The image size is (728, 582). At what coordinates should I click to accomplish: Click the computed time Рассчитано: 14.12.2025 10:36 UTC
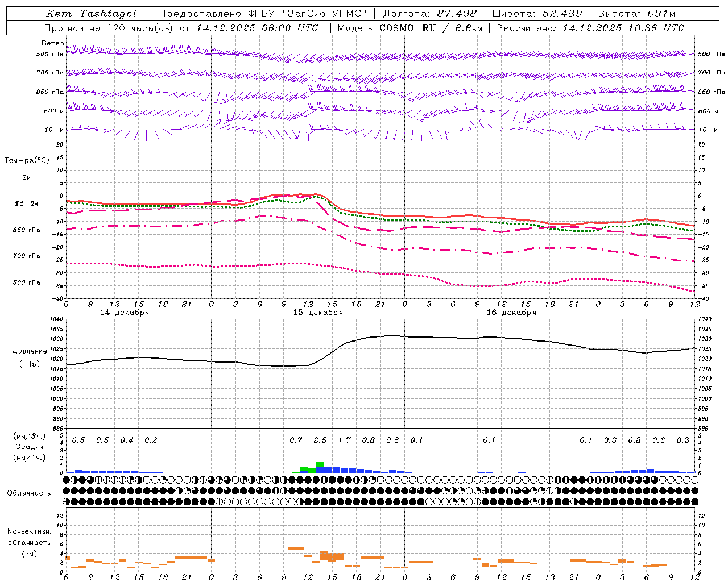click(x=590, y=28)
